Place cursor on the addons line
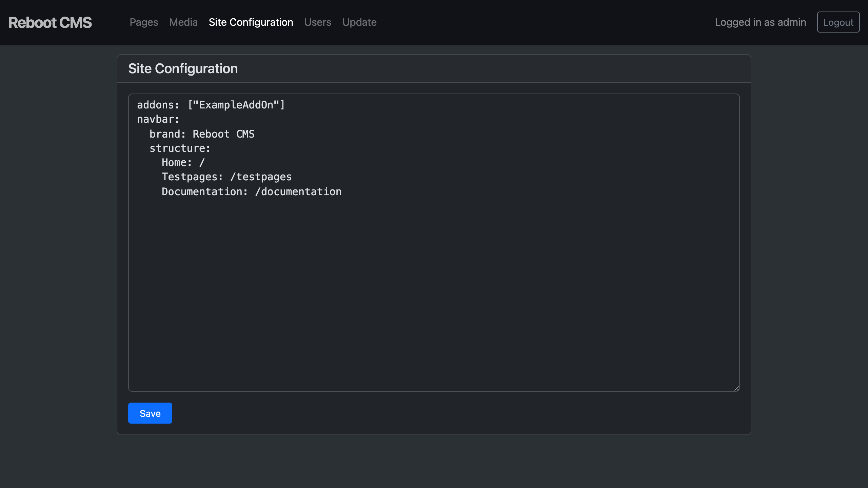This screenshot has height=488, width=868. tap(210, 105)
